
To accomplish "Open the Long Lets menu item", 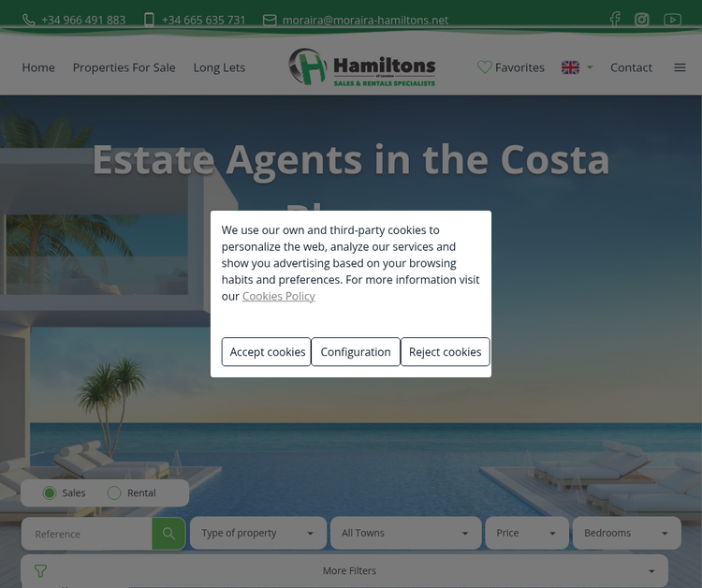I will click(219, 67).
